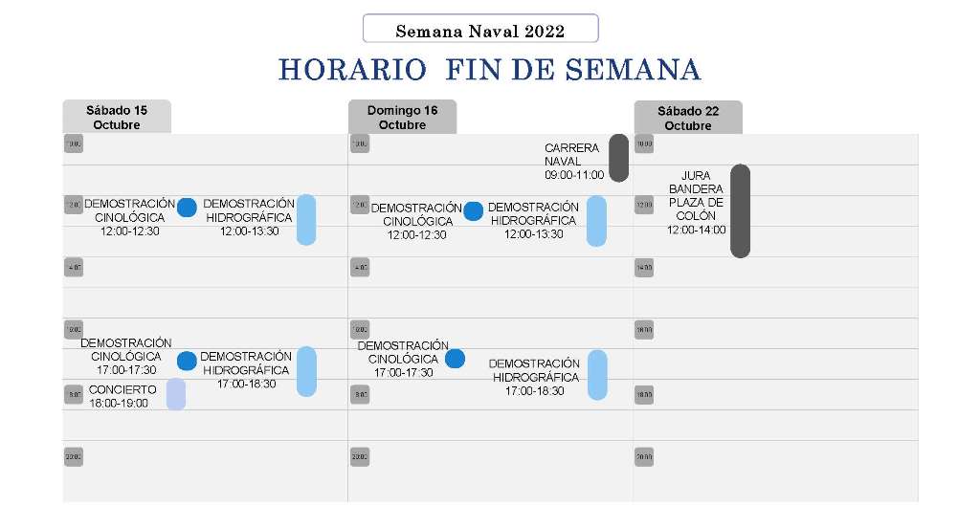Click the "HORARIO FIN DE SEMANA" heading
This screenshot has width=980, height=506.
489,70
